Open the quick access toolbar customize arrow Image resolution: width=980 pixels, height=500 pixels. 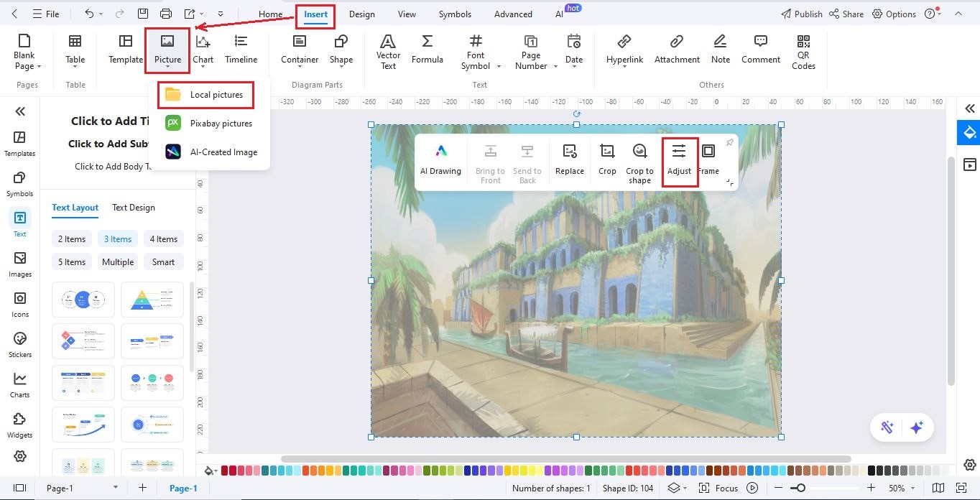(221, 14)
